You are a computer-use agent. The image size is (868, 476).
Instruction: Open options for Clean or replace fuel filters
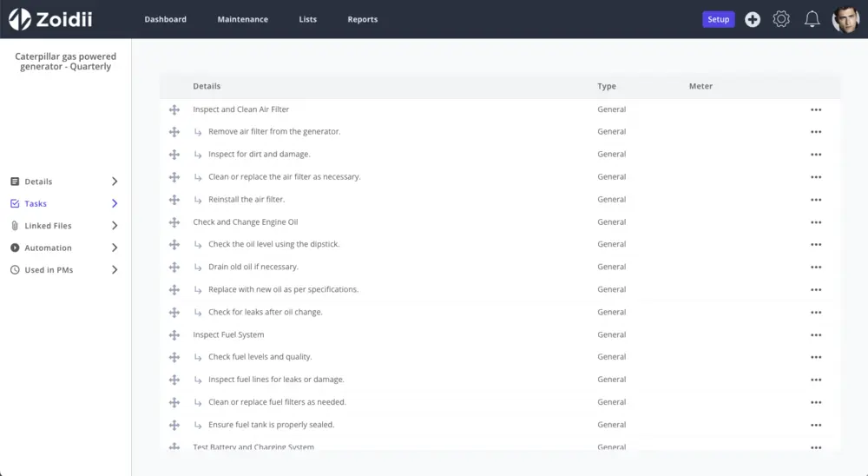[x=816, y=402]
